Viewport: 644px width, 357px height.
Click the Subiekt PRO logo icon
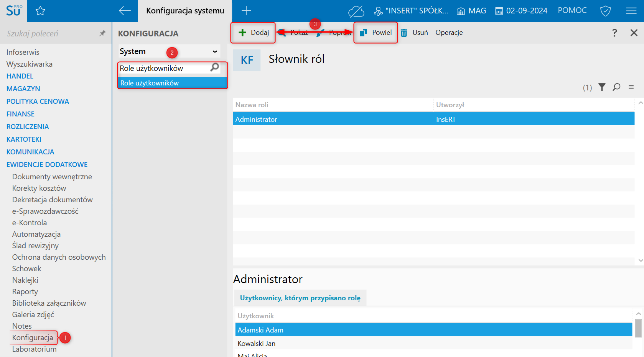pyautogui.click(x=14, y=11)
